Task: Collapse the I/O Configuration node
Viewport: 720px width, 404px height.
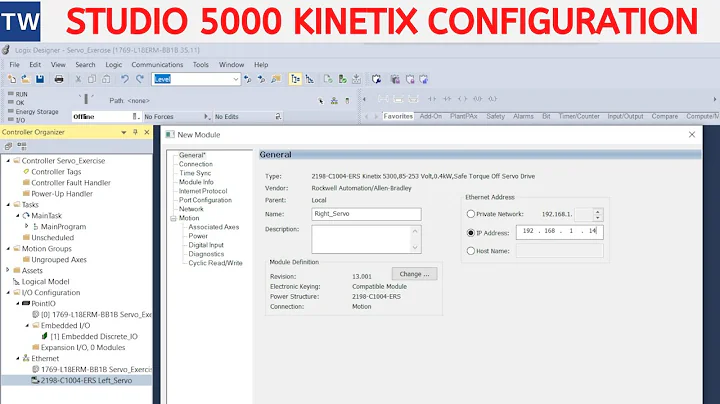Action: pyautogui.click(x=8, y=292)
